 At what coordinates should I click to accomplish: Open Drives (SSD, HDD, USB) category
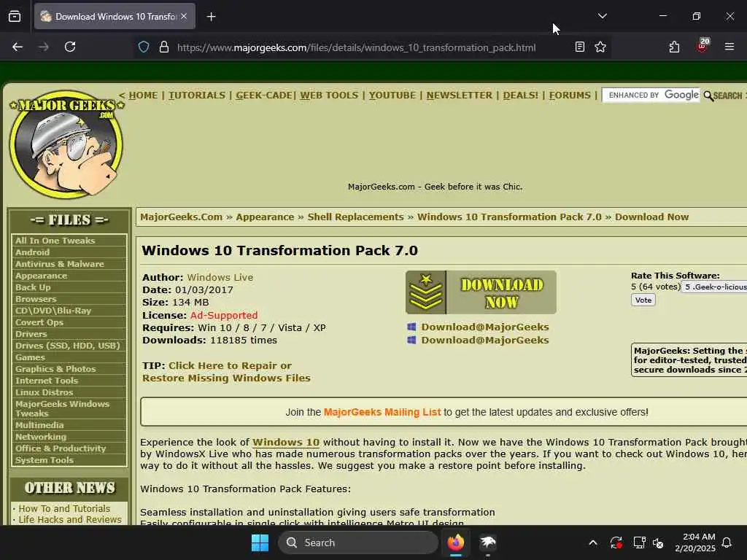point(69,346)
